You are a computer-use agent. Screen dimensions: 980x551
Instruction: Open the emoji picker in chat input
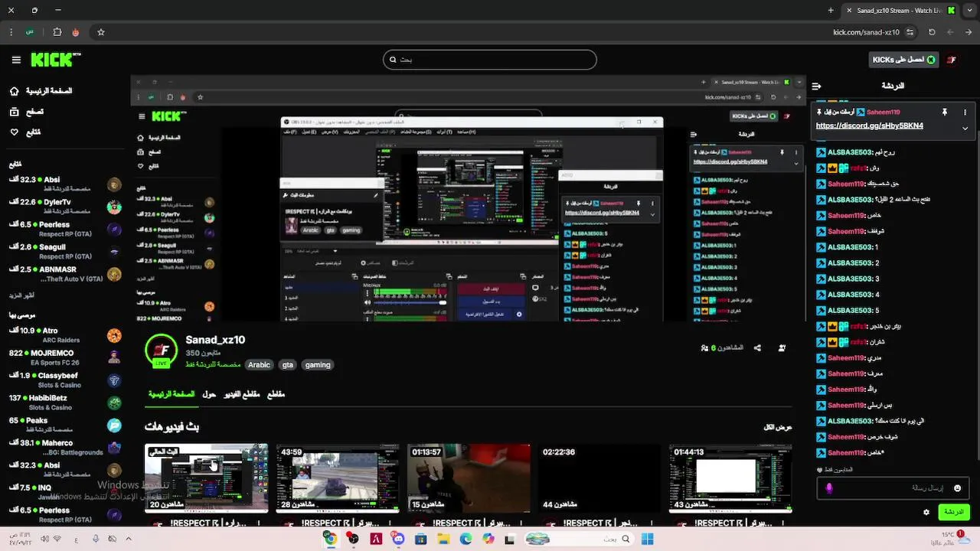957,487
